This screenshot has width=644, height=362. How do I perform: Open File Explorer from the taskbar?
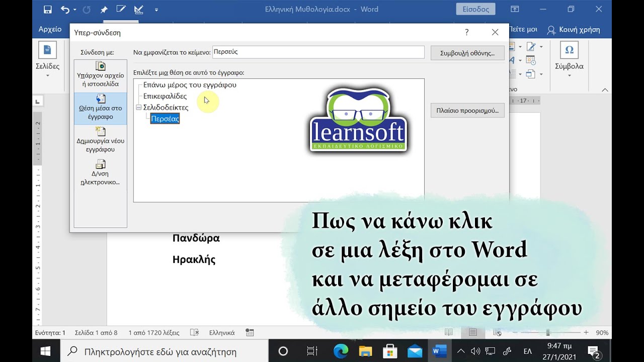coord(365,351)
